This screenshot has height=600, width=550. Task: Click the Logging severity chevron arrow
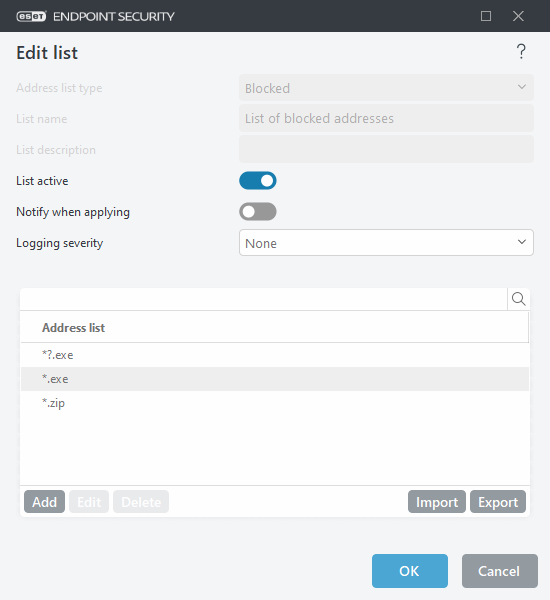tap(522, 242)
